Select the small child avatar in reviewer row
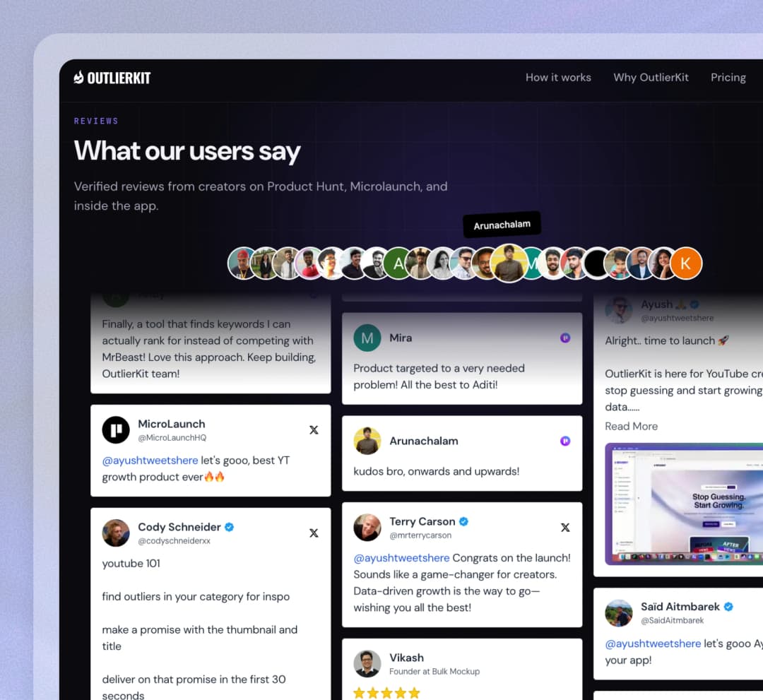Viewport: 763px width, 700px height. pos(619,263)
